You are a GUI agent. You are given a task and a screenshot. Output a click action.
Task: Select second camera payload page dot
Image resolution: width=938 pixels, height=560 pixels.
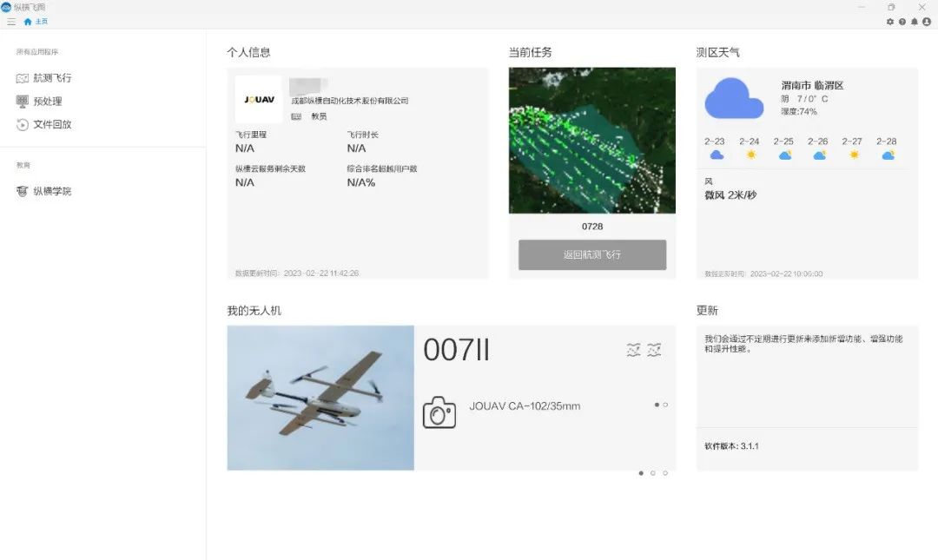[665, 405]
